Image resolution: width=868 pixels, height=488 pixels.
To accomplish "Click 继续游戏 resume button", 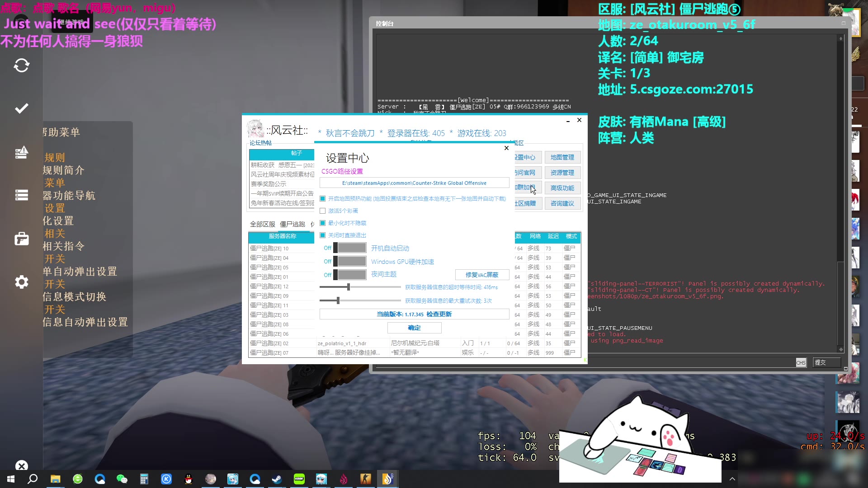I will pos(71,22).
